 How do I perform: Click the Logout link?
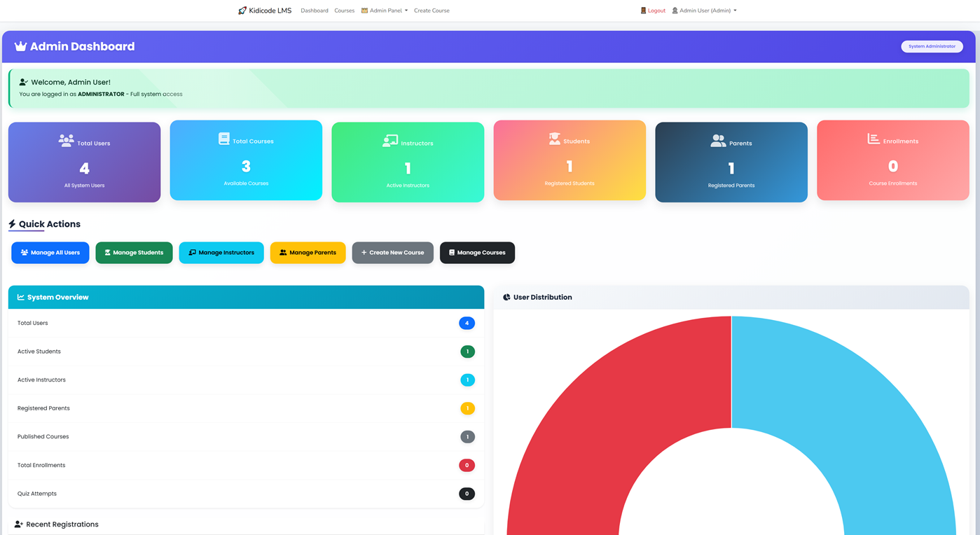653,11
